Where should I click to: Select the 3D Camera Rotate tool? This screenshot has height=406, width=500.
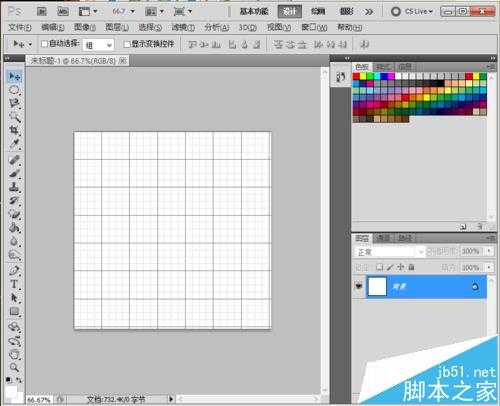[x=14, y=341]
